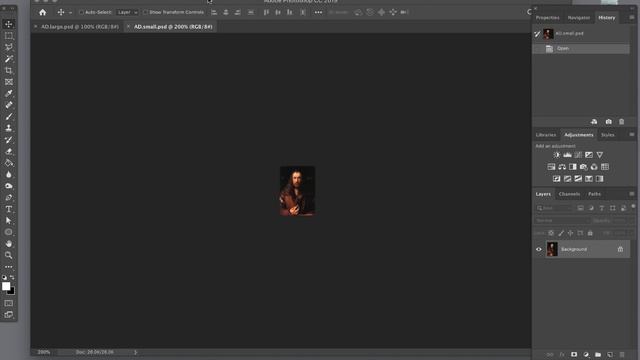Screen dimensions: 640x360
Task: Create a new snapshot in History panel
Action: tap(609, 122)
